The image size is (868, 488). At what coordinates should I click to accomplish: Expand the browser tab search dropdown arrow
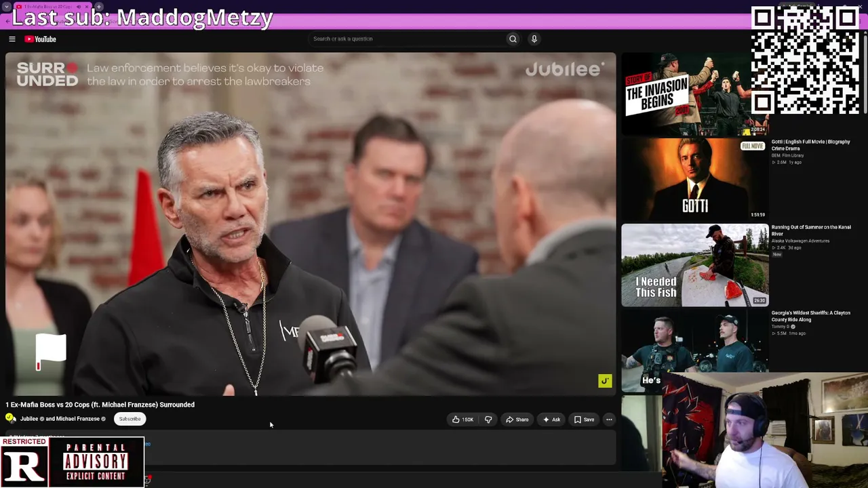click(x=6, y=7)
